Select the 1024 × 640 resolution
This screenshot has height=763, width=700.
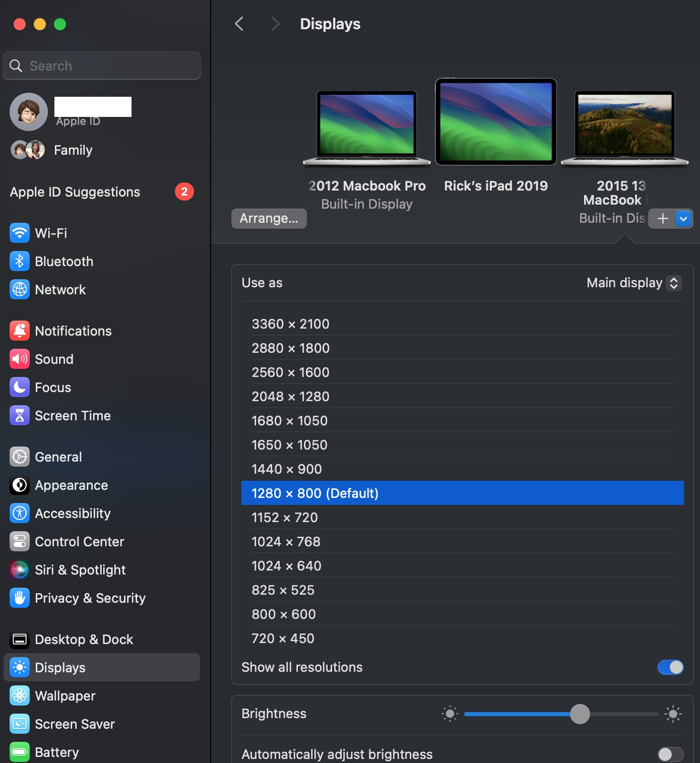click(x=463, y=565)
